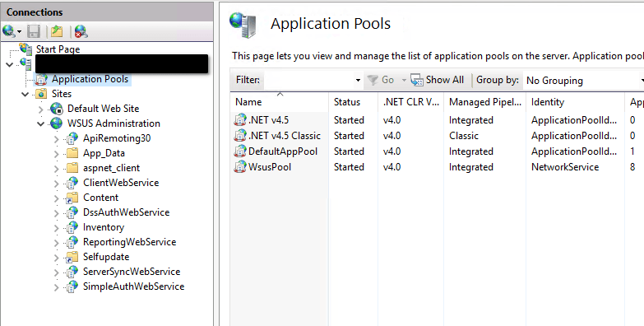Expand the Selfupdate node

click(56, 257)
